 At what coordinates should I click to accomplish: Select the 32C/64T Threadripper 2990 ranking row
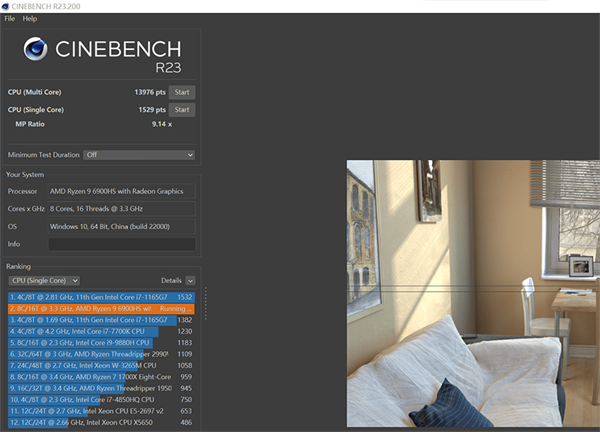coord(100,354)
